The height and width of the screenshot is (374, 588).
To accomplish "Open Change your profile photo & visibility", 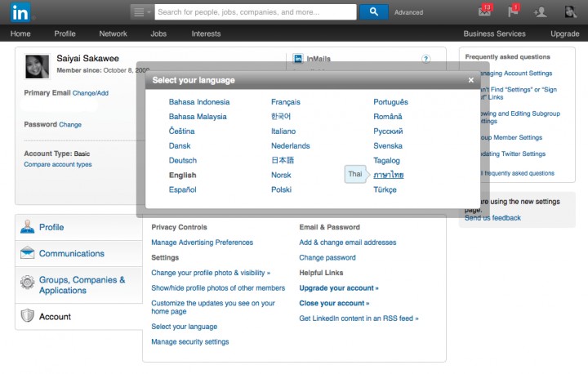I will (x=211, y=273).
